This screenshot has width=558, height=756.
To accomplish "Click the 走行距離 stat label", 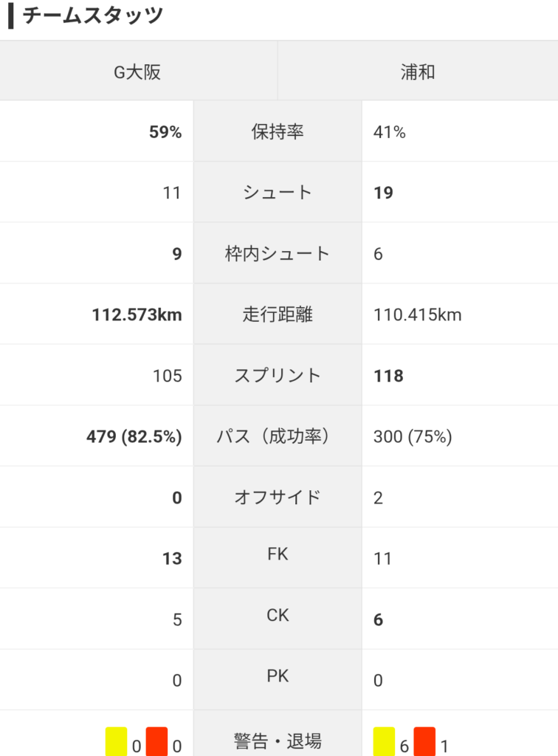I will (x=278, y=315).
